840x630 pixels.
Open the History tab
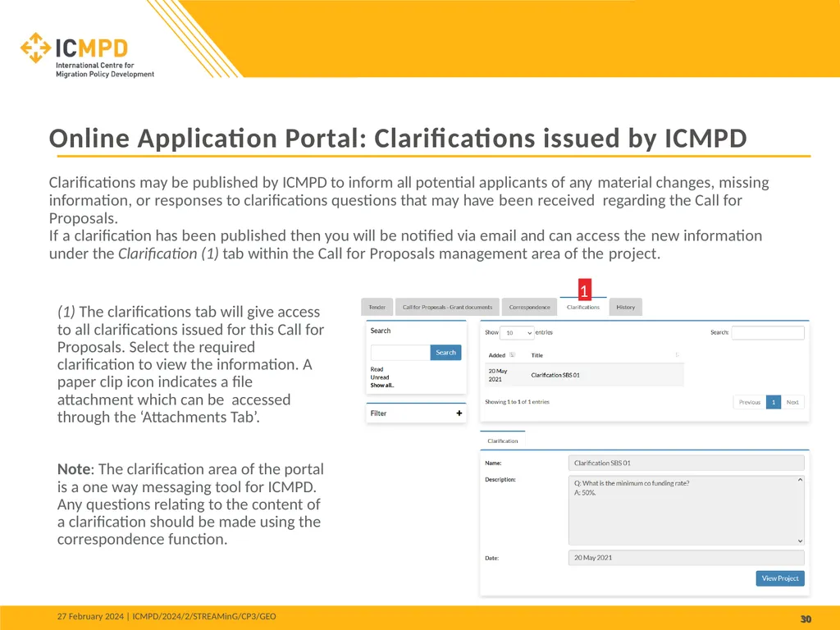(x=625, y=307)
